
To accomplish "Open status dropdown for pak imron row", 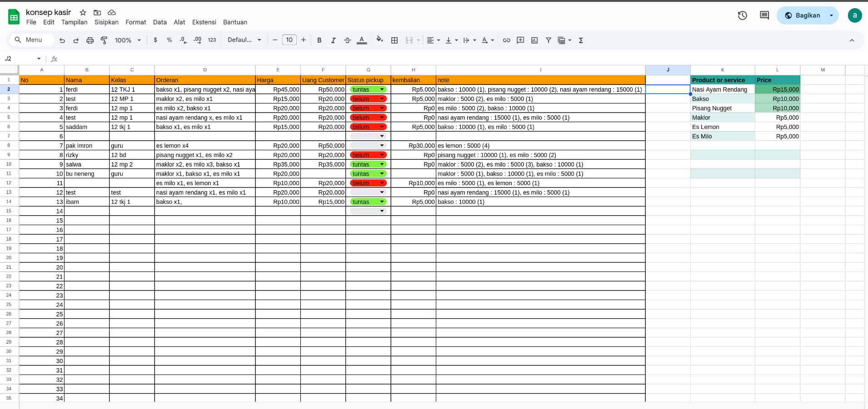I will coord(382,146).
